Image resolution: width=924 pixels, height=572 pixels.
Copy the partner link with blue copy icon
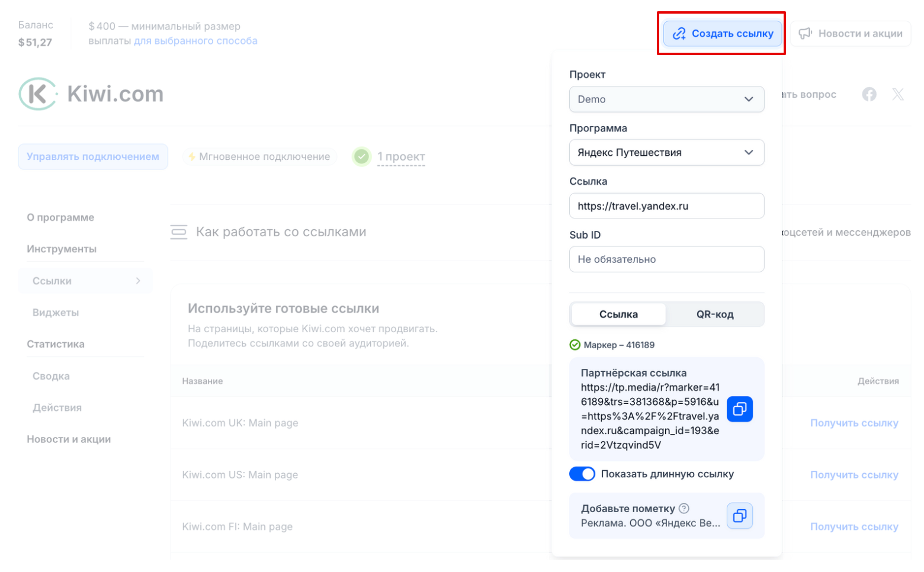739,409
